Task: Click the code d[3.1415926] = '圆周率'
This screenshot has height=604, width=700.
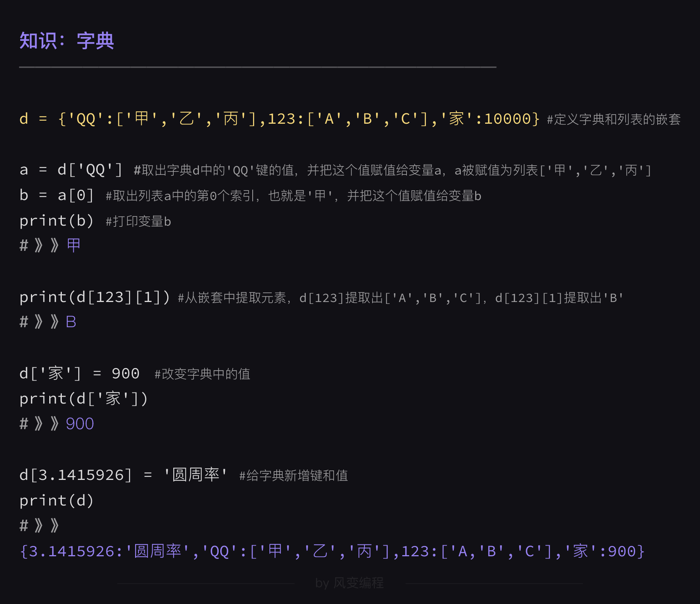Action: (x=123, y=475)
